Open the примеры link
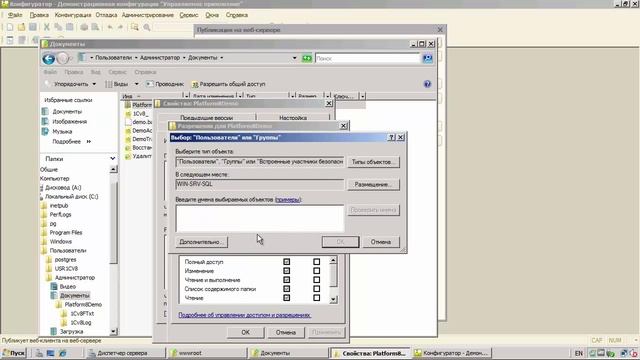Viewport: 640px width, 360px height. coord(288,200)
